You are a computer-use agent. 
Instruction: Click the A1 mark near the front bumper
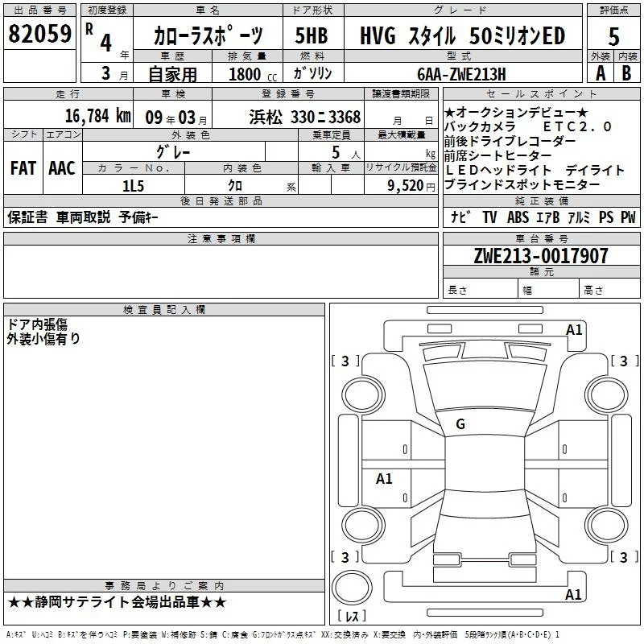pos(574,330)
